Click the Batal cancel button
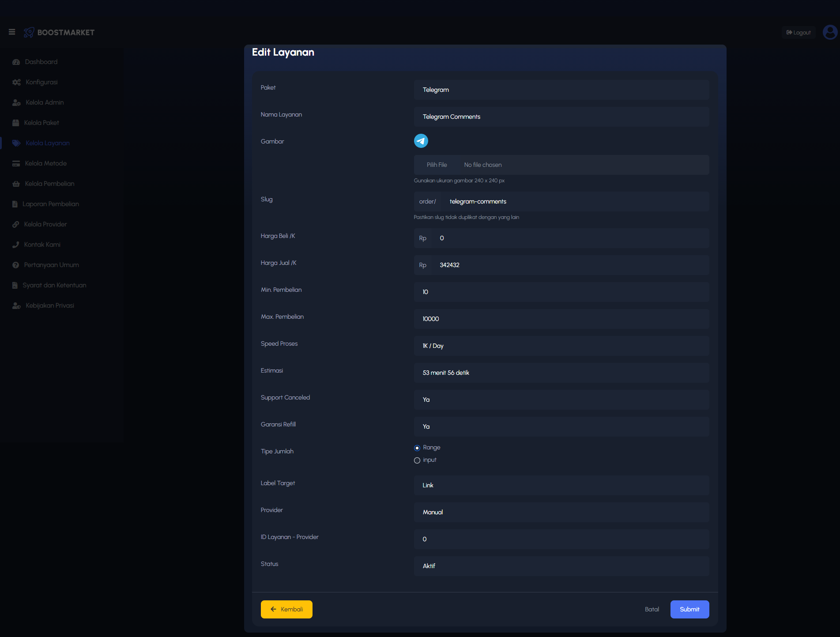Screen dimensions: 840x637 652,609
